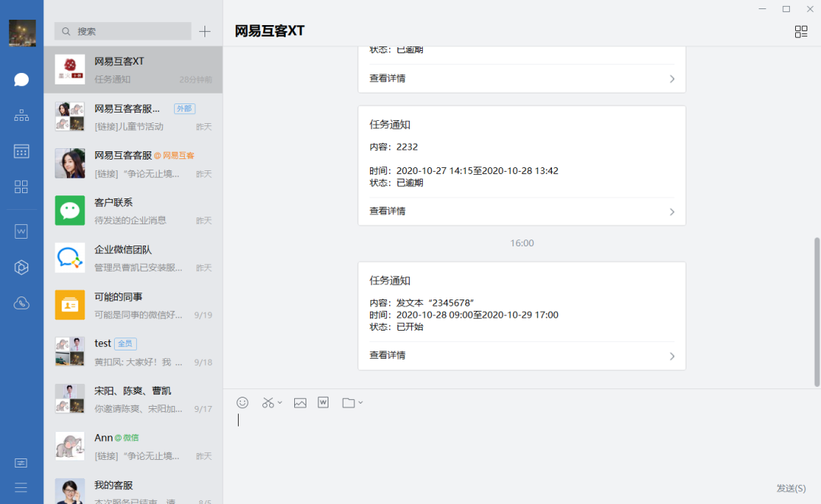Click the 客户联系 green chat avatar
Image resolution: width=821 pixels, height=504 pixels.
click(70, 211)
